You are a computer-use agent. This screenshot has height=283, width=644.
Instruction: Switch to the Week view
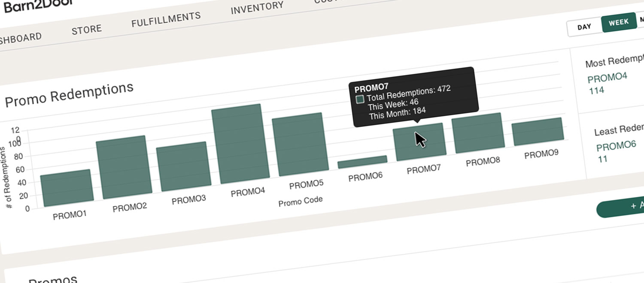619,21
